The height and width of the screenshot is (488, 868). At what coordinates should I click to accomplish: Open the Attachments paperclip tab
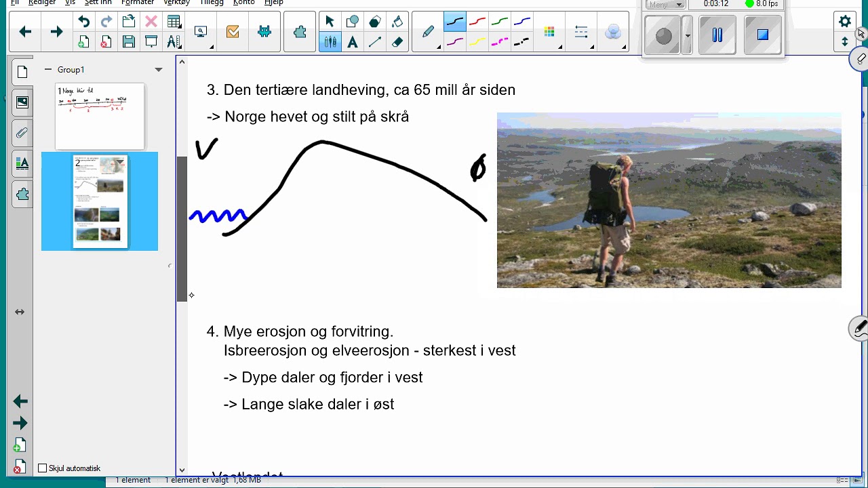(22, 132)
